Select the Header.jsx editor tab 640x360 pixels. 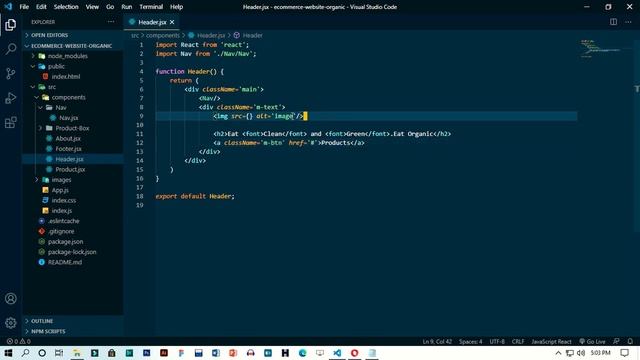pyautogui.click(x=151, y=22)
